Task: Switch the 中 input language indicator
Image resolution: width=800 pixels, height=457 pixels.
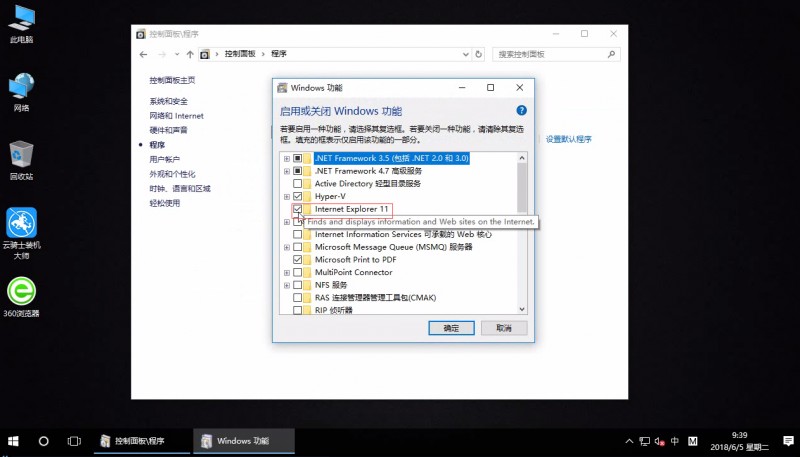Action: pyautogui.click(x=675, y=441)
